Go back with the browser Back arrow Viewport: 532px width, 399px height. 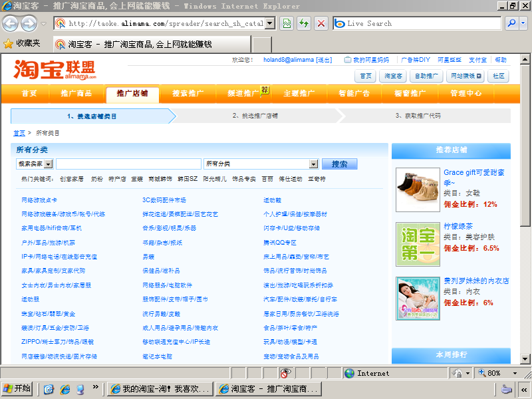11,23
